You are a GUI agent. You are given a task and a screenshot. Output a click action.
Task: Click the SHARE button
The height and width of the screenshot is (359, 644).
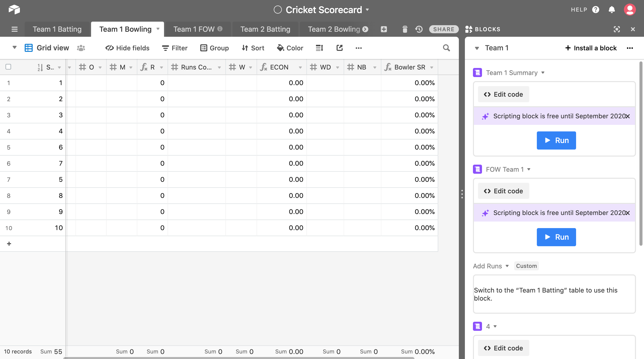pyautogui.click(x=444, y=29)
